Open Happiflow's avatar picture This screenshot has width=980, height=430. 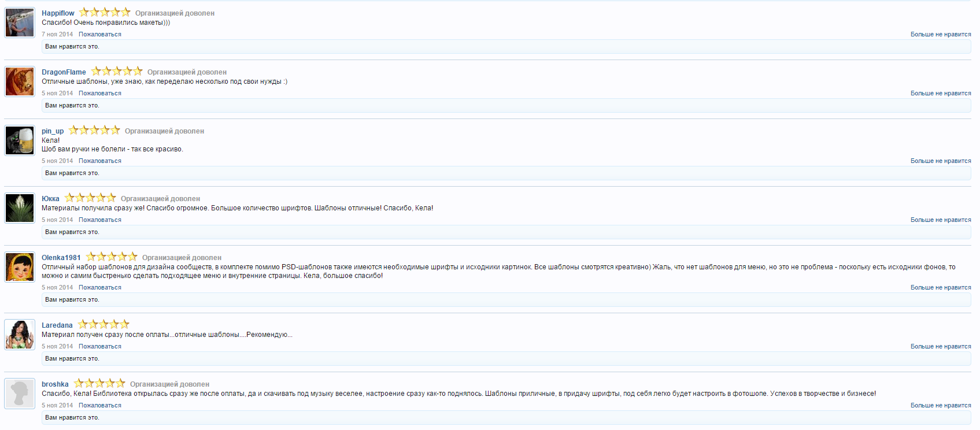[x=20, y=23]
